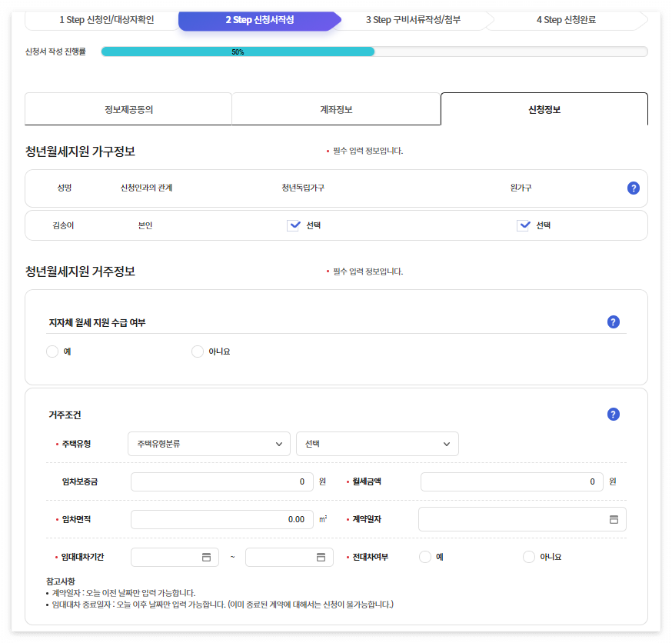This screenshot has width=672, height=643.
Task: Uncheck the 청년독립가구 선택 checkbox
Action: (x=294, y=225)
